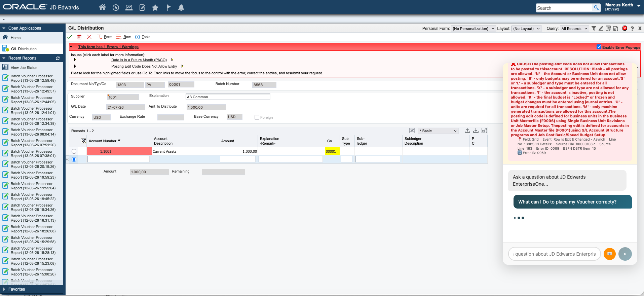Open Favorites star icon in the header
644x296 pixels.
pos(155,7)
